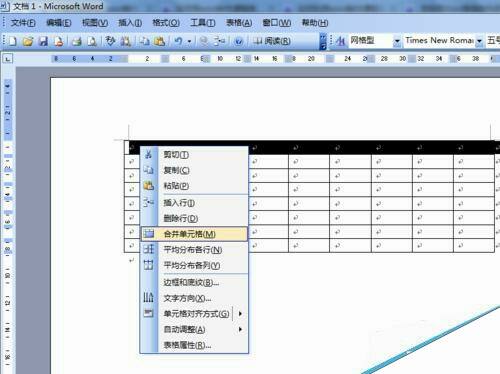500x374 pixels.
Task: Expand the 单元格对齐方式(G) submenu arrow
Action: click(x=240, y=314)
